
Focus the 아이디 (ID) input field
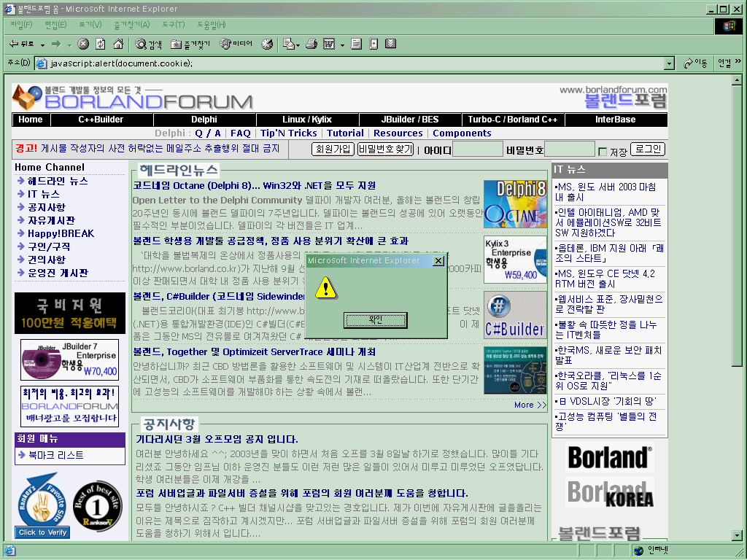(477, 149)
